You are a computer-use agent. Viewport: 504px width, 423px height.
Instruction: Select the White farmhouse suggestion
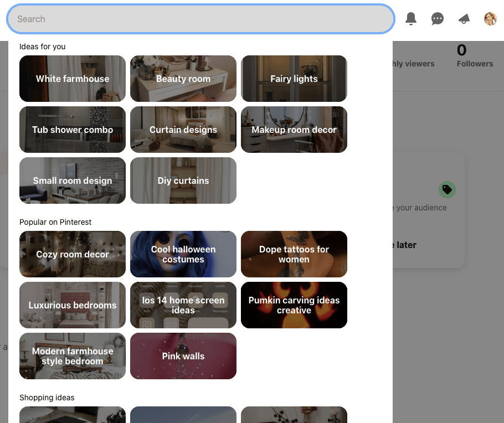pos(73,79)
